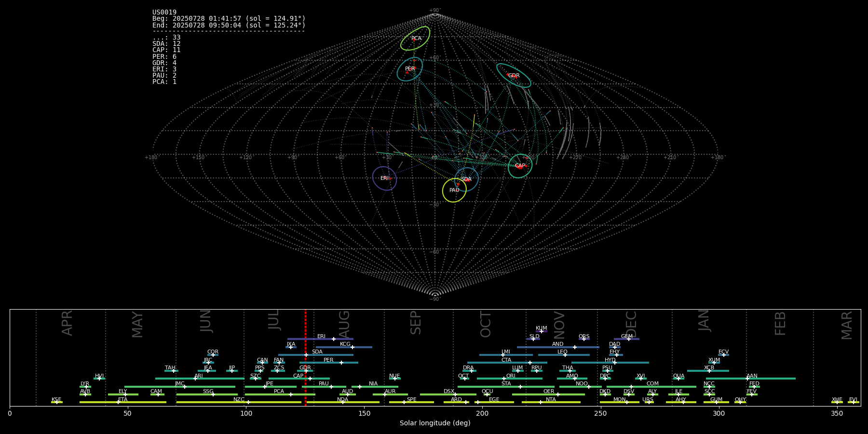Click the ARI shower label in the timeline
Image resolution: width=868 pixels, height=434 pixels.
[x=199, y=376]
